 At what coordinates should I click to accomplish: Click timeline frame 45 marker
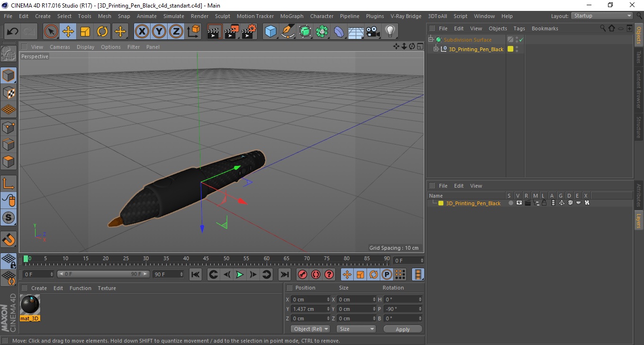[206, 259]
